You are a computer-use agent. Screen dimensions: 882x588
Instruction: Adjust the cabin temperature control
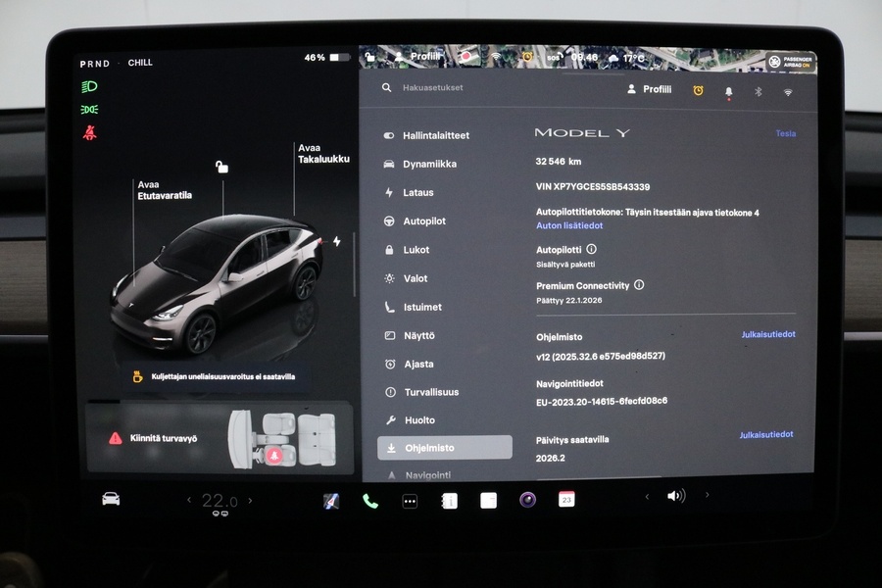[x=218, y=498]
